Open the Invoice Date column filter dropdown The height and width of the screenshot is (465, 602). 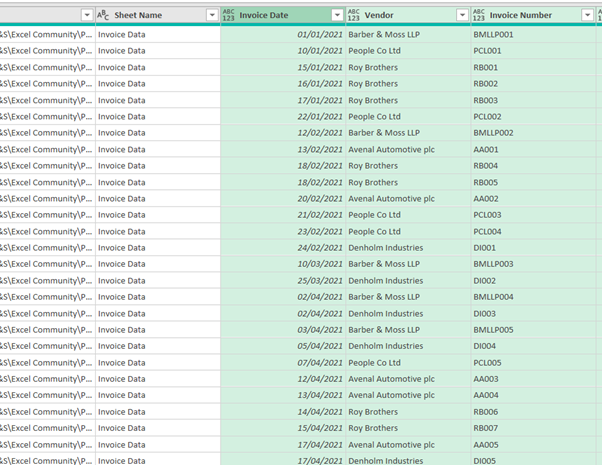point(337,15)
